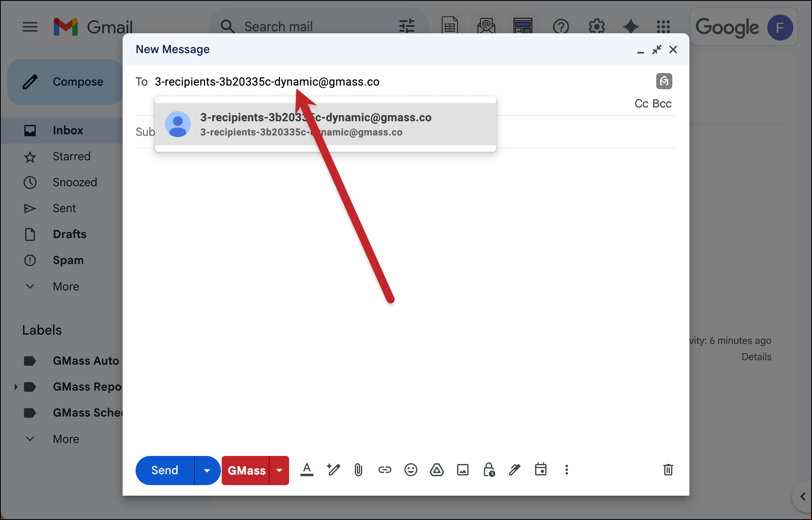Add Bcc recipients field
Screen dimensions: 812x520
[x=662, y=104]
